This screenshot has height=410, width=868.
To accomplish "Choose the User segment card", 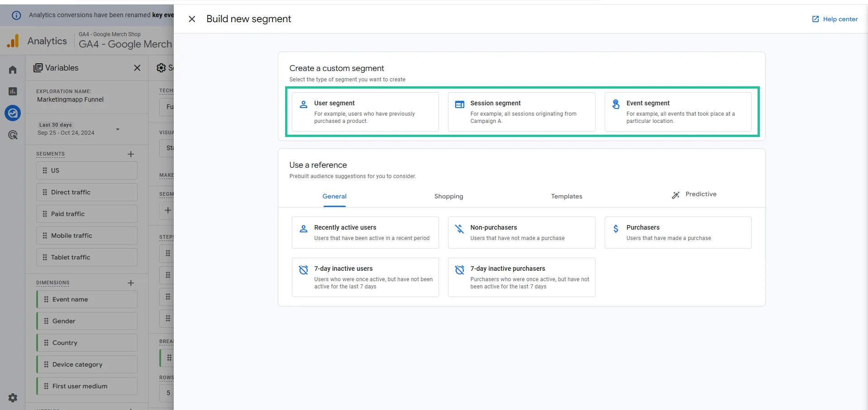I will (x=365, y=112).
